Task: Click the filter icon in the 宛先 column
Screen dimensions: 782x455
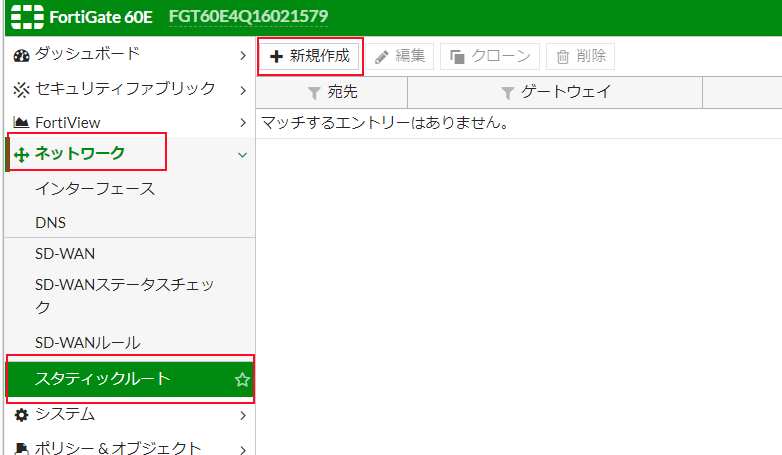Action: pos(314,93)
